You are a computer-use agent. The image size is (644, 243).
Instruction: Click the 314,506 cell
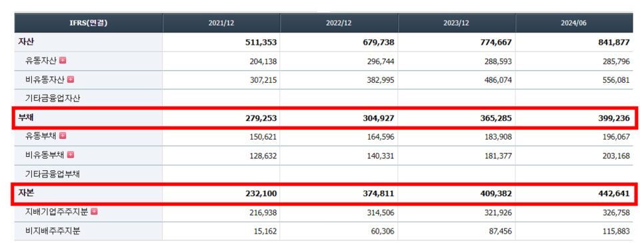381,212
